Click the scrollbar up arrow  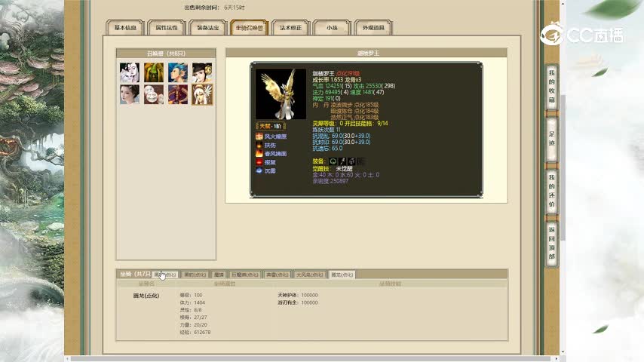(563, 3)
